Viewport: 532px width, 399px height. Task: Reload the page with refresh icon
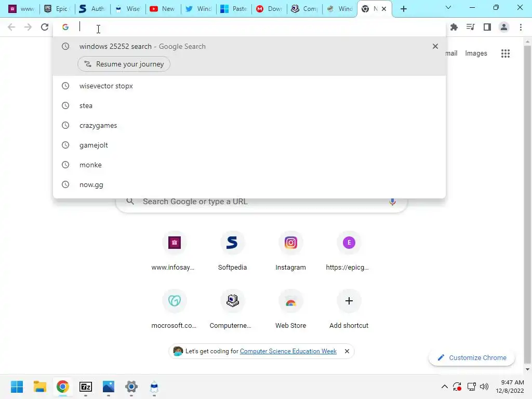click(x=45, y=27)
